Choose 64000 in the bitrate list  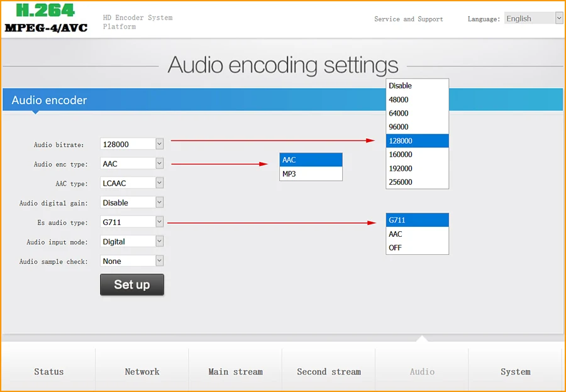point(418,113)
